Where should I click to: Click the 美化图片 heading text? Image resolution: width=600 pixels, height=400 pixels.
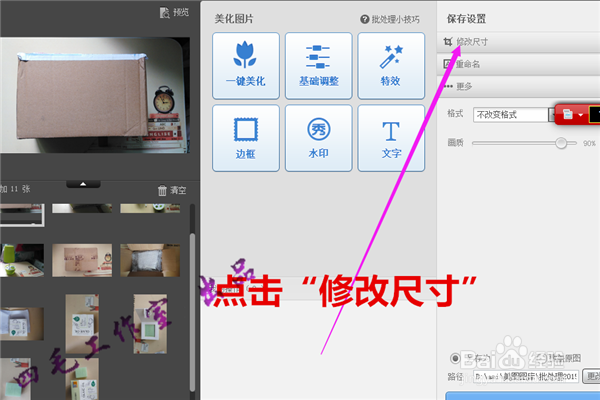pyautogui.click(x=234, y=19)
